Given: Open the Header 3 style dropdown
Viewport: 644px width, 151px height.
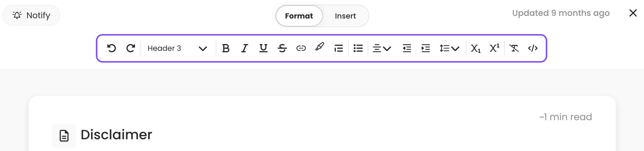Looking at the screenshot, I should pyautogui.click(x=177, y=48).
